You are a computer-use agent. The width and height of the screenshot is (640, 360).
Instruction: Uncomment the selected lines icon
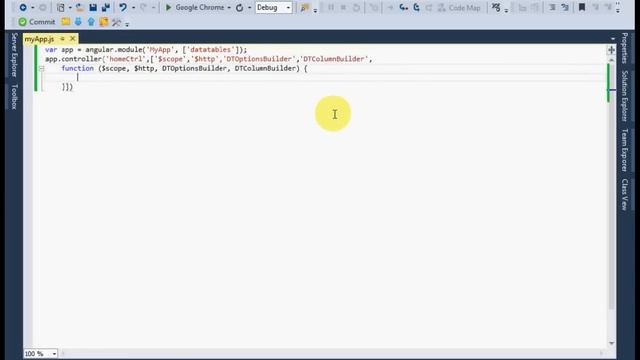(565, 7)
